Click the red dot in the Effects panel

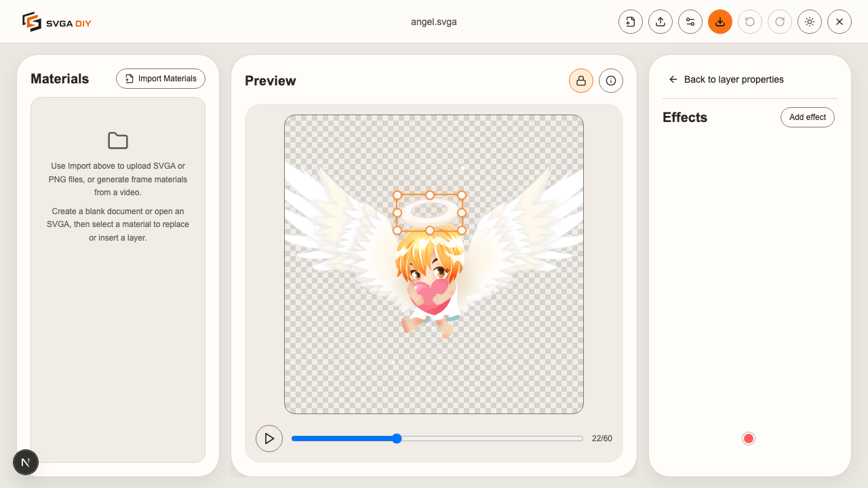point(749,439)
